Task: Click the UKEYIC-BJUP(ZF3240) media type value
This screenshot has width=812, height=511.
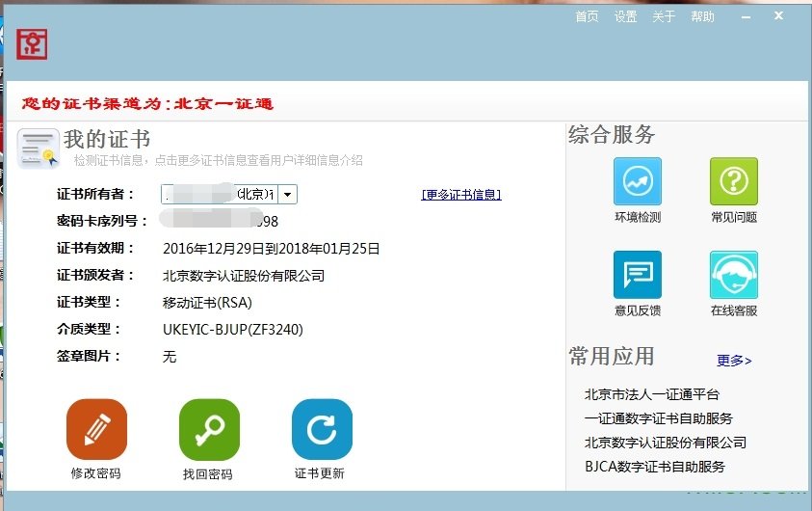Action: pyautogui.click(x=232, y=330)
